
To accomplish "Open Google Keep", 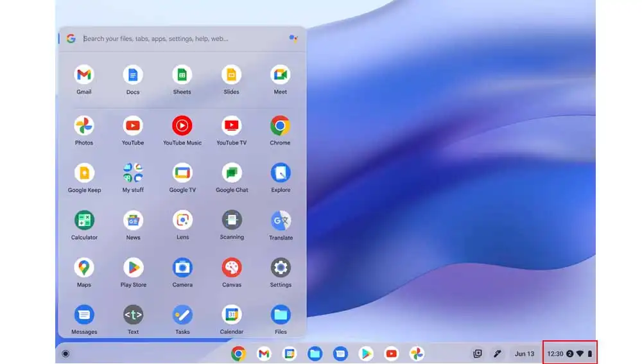I will tap(84, 173).
